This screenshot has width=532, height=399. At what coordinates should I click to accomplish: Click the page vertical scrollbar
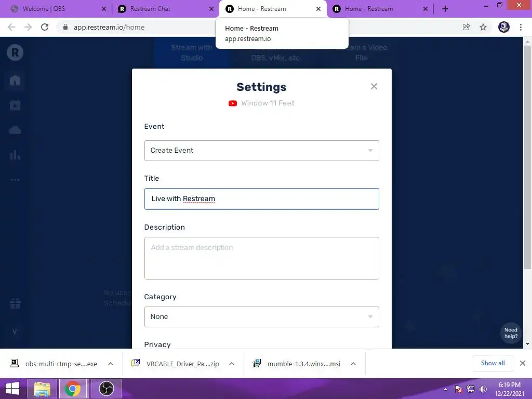point(527,157)
